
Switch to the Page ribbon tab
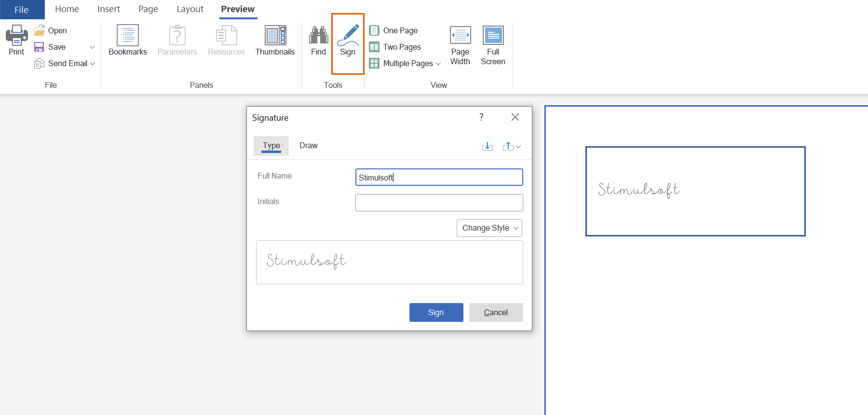148,9
